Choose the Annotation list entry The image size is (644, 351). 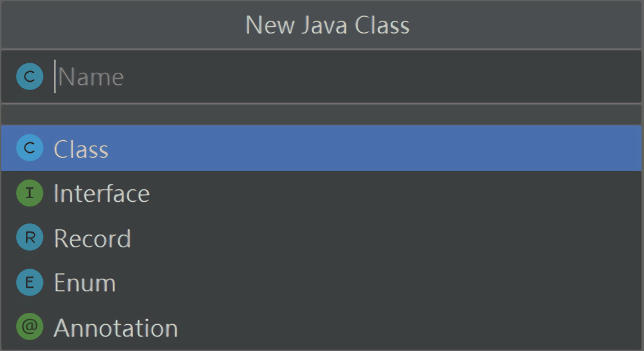[116, 328]
